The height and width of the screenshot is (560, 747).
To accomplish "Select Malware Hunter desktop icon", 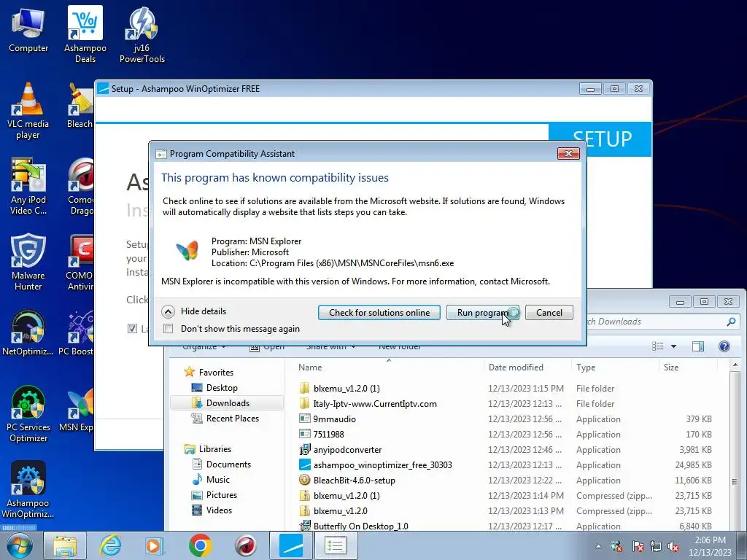I will pos(28,262).
